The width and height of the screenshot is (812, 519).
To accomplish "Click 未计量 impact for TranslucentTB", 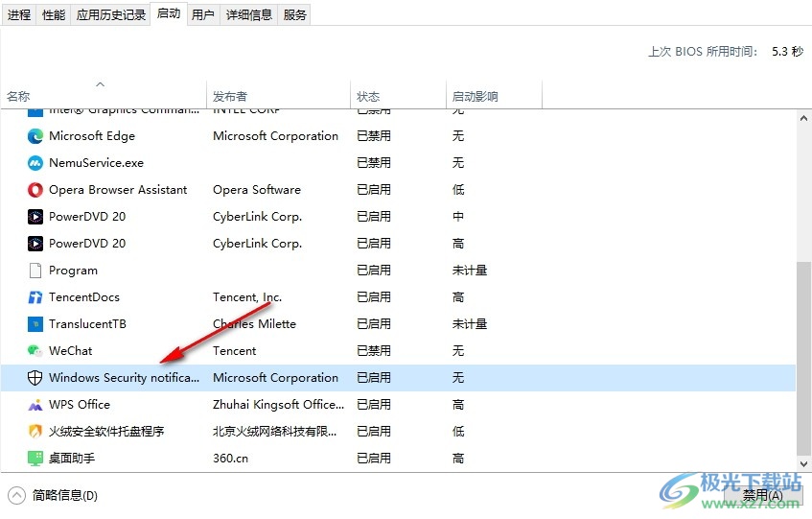I will click(x=469, y=324).
